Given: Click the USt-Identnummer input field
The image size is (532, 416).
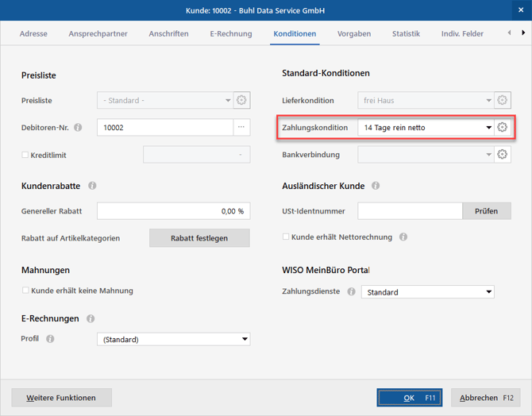Looking at the screenshot, I should point(410,211).
